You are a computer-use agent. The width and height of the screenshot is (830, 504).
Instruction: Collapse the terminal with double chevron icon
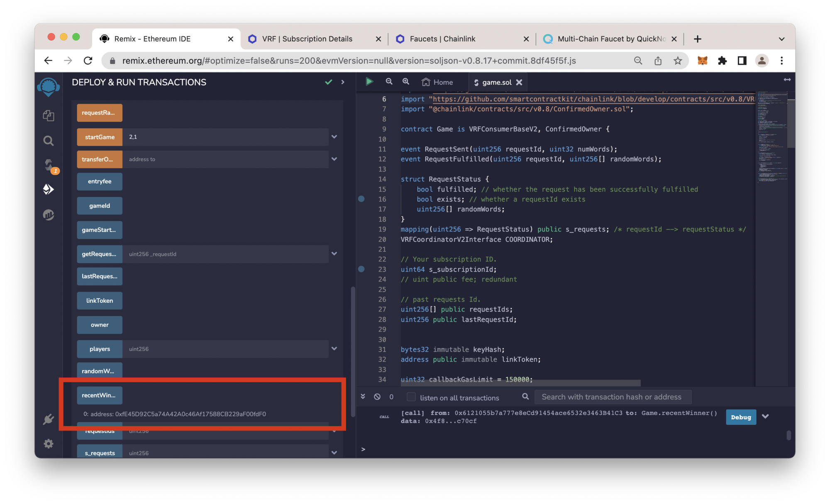click(x=363, y=397)
